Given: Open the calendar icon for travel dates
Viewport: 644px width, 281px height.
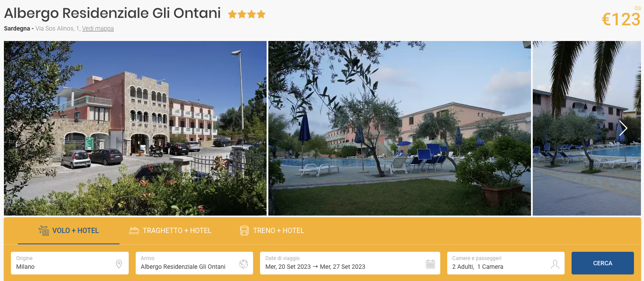Looking at the screenshot, I should [430, 264].
